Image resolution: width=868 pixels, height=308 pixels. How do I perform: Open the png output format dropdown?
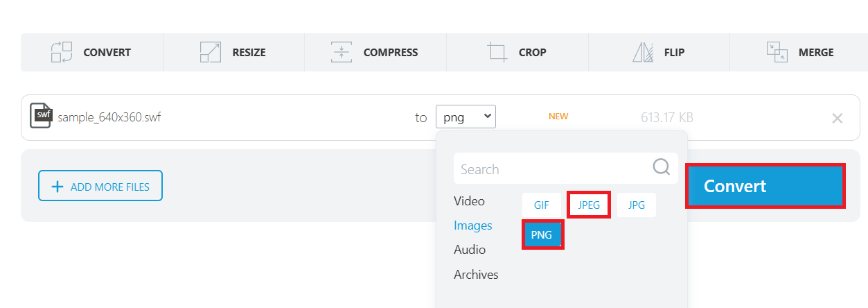[466, 117]
